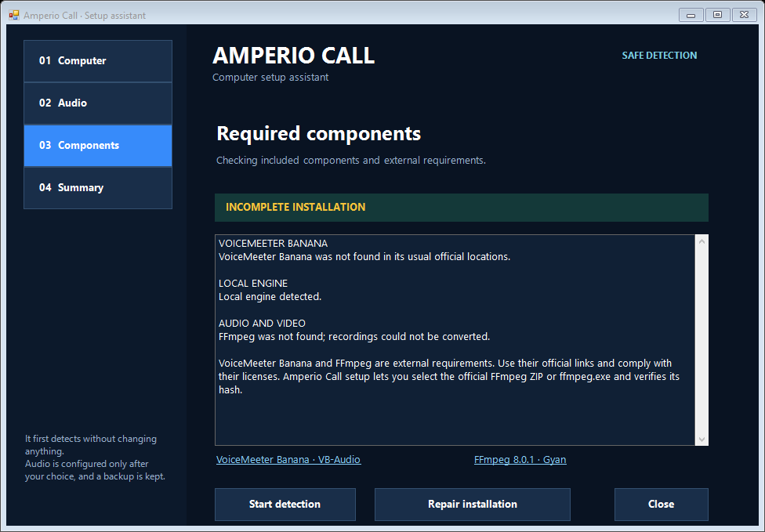765x532 pixels.
Task: Open the FFmpeg 8.0.1 · Gyan link
Action: click(520, 459)
